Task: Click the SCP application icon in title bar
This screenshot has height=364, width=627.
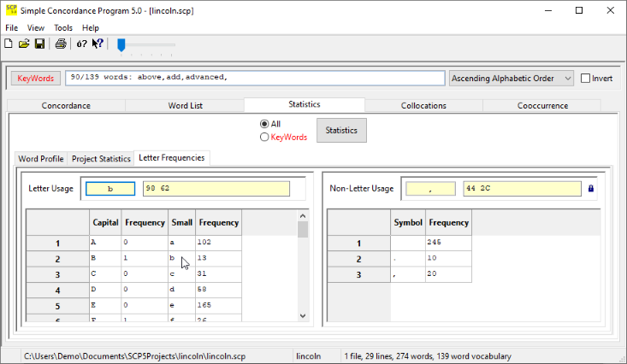Action: click(x=11, y=10)
